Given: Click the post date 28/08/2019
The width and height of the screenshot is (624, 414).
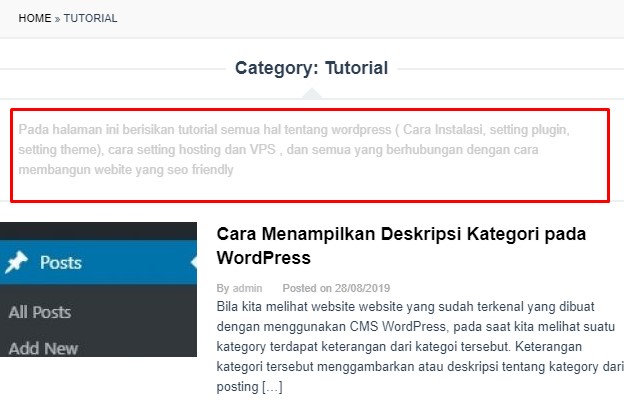Looking at the screenshot, I should [x=362, y=288].
